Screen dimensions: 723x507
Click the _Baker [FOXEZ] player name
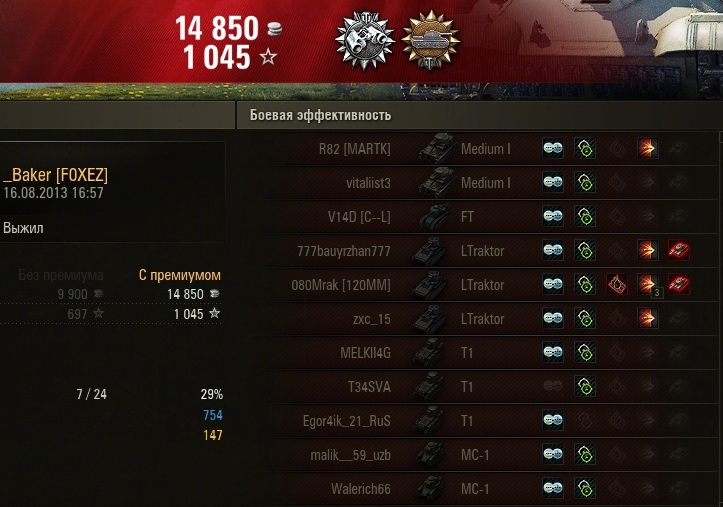[55, 175]
